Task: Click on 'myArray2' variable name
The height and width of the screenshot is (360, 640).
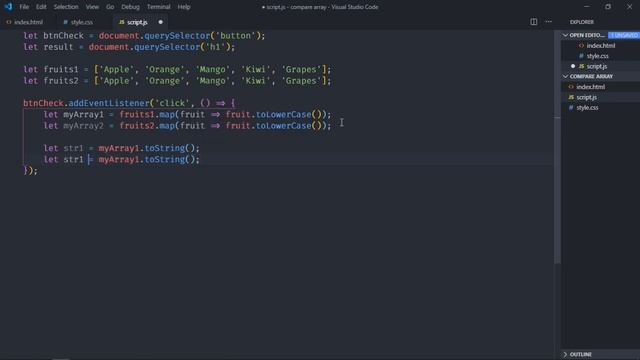Action: [83, 126]
